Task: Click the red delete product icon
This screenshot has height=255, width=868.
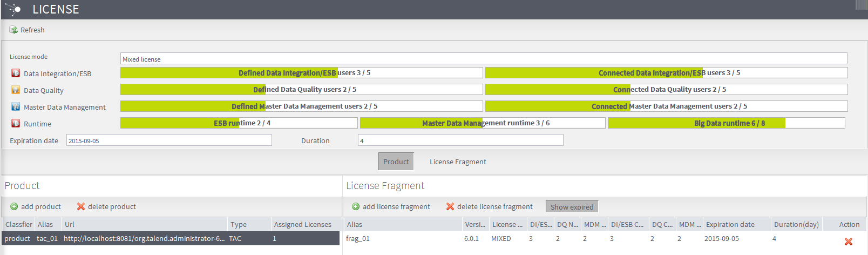Action: [x=81, y=206]
